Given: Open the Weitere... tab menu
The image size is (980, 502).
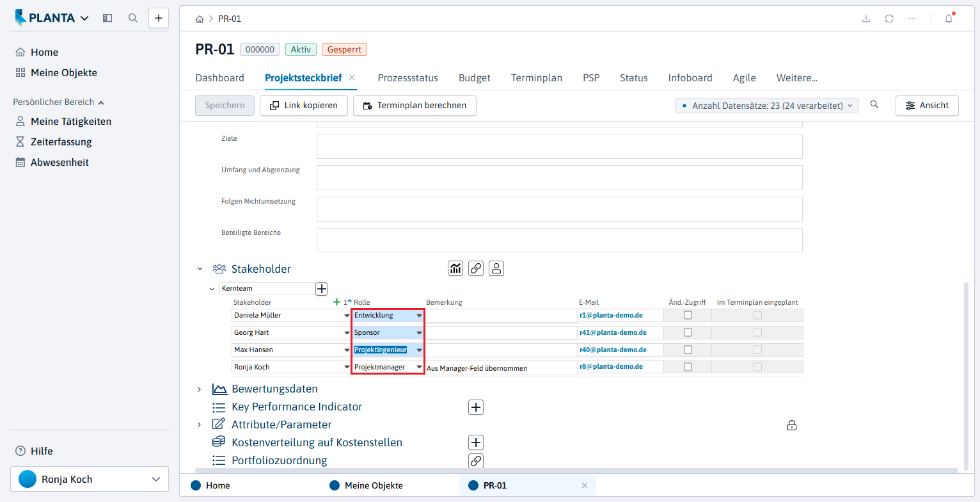Looking at the screenshot, I should [797, 78].
